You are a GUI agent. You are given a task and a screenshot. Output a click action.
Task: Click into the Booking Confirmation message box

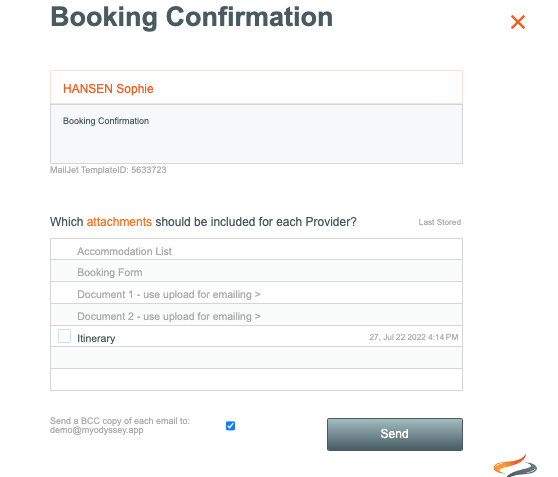(256, 134)
